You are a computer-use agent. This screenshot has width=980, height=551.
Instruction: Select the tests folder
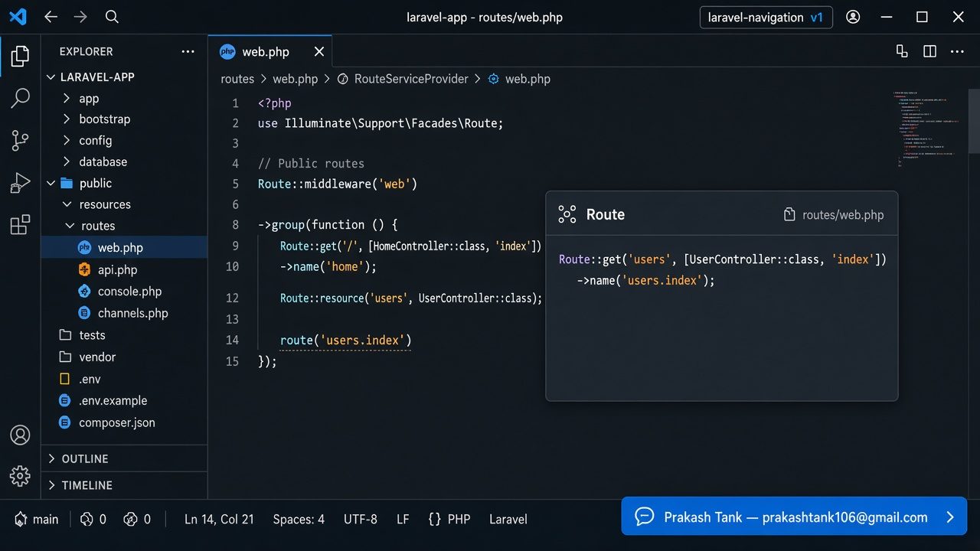click(x=124, y=334)
